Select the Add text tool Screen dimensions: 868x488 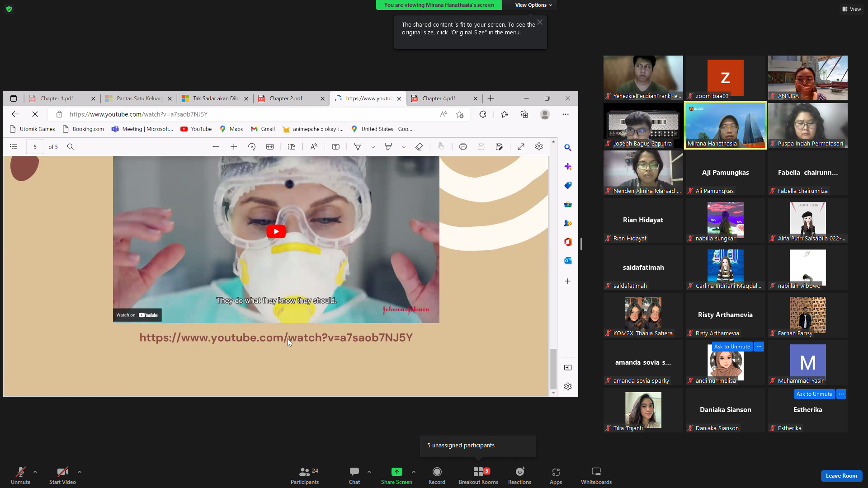pyautogui.click(x=336, y=147)
